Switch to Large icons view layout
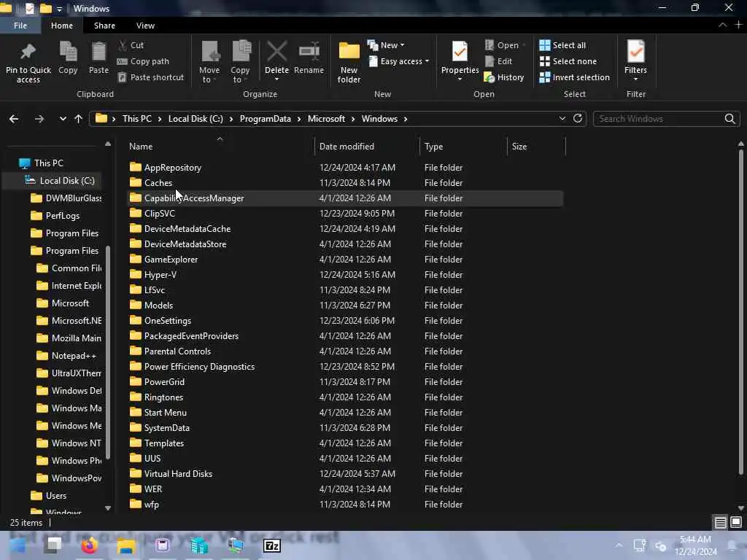 [x=736, y=523]
